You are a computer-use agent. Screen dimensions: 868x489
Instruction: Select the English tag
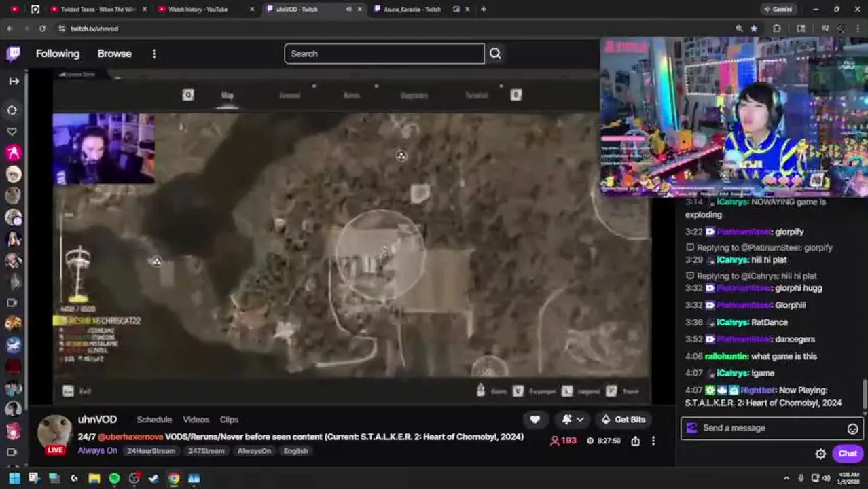295,451
